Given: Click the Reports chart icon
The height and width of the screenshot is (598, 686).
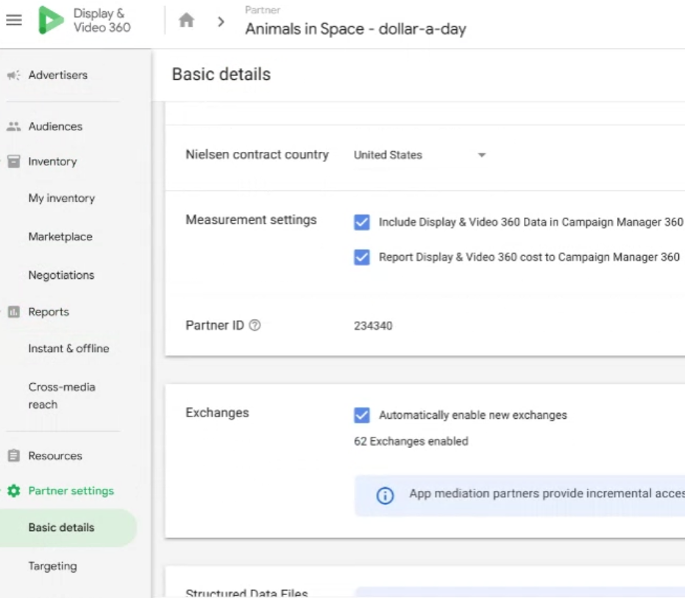Looking at the screenshot, I should pyautogui.click(x=13, y=312).
